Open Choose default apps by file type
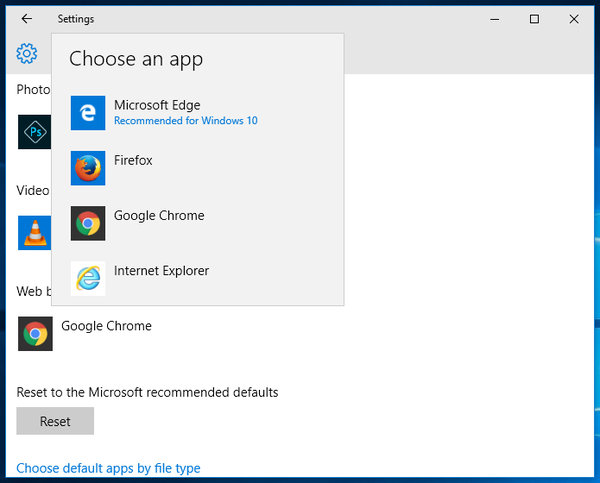This screenshot has width=600, height=483. [x=108, y=468]
